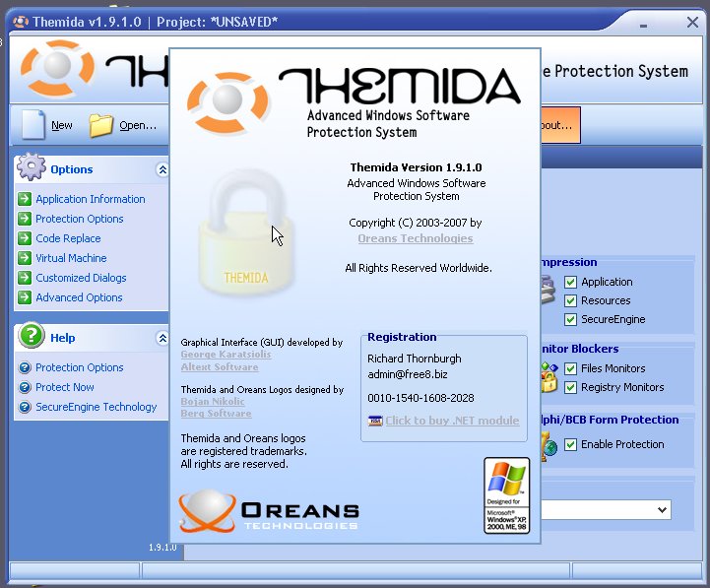Image resolution: width=710 pixels, height=588 pixels.
Task: Collapse the Options panel chevron
Action: [162, 169]
